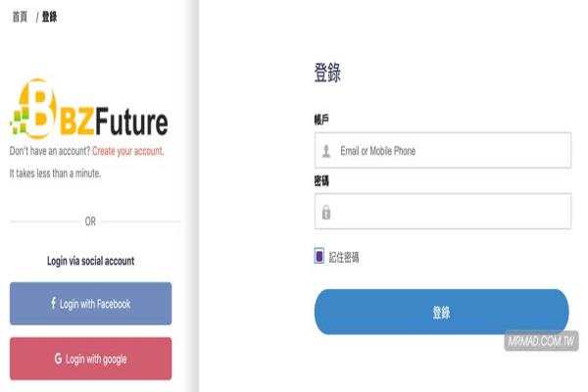This screenshot has height=392, width=588.
Task: Focus the 密碼 password input field
Action: click(443, 212)
